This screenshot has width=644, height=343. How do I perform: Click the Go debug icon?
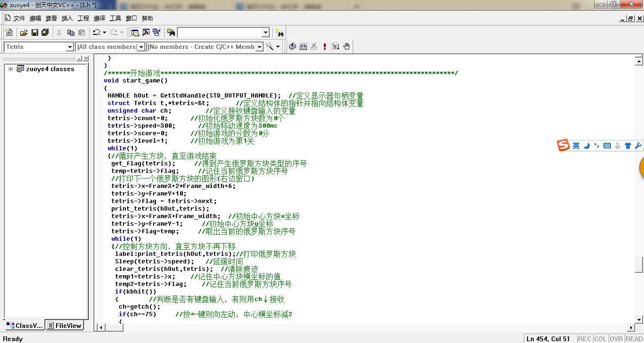[336, 47]
